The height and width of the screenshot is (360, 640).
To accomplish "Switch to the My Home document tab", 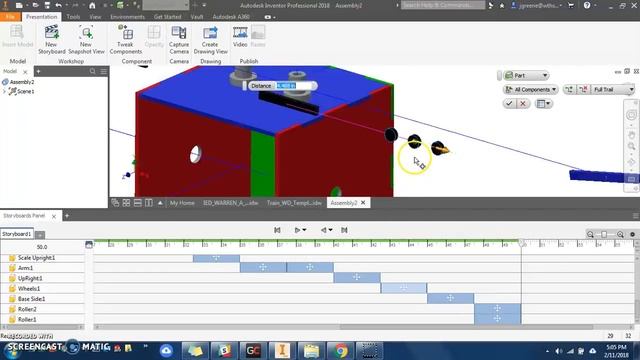I will pos(182,203).
